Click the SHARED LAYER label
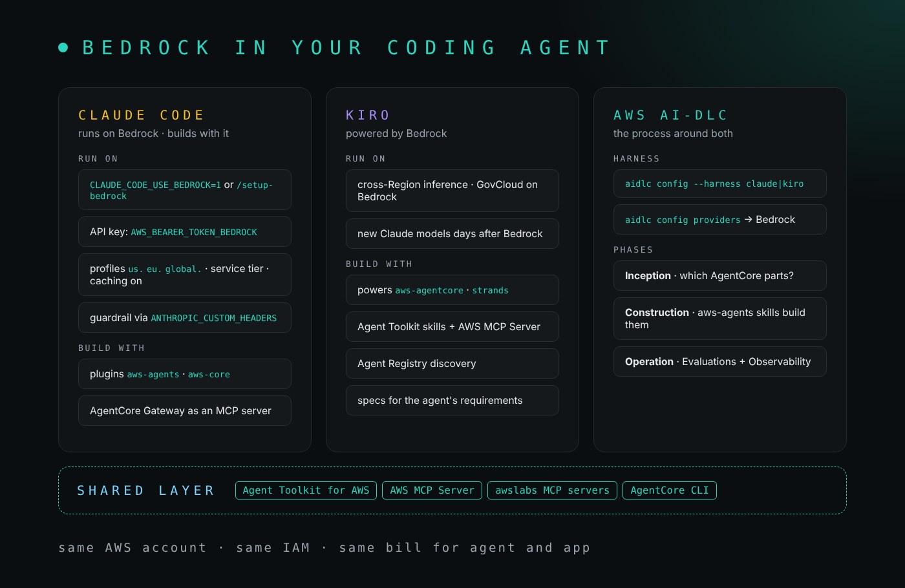Viewport: 905px width, 588px height. tap(146, 490)
